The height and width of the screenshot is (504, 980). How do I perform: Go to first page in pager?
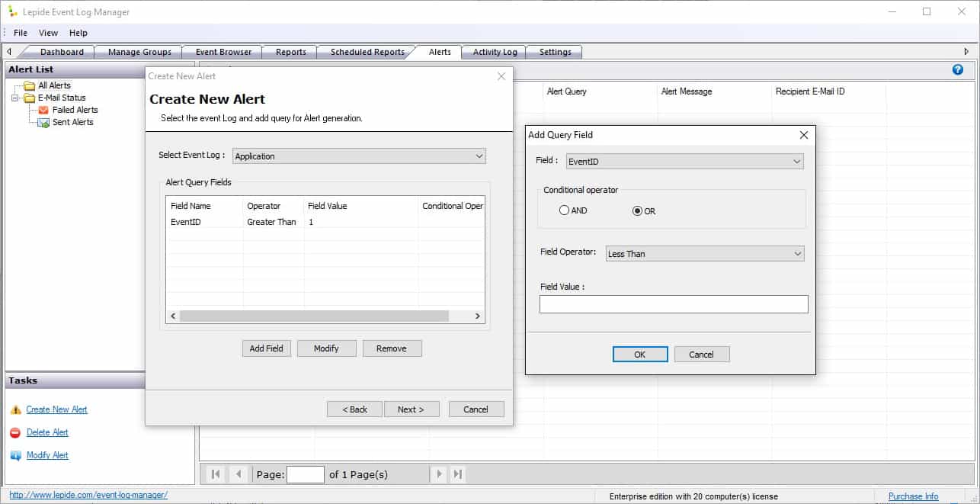[216, 474]
